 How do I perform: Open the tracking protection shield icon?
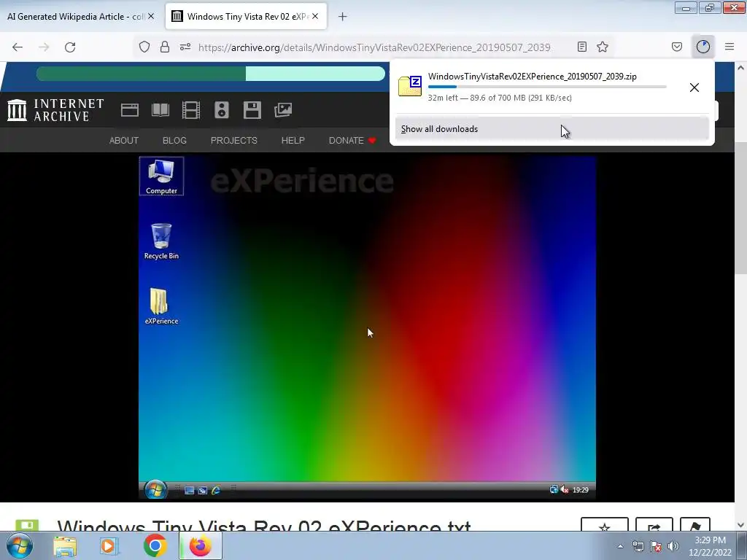[144, 47]
